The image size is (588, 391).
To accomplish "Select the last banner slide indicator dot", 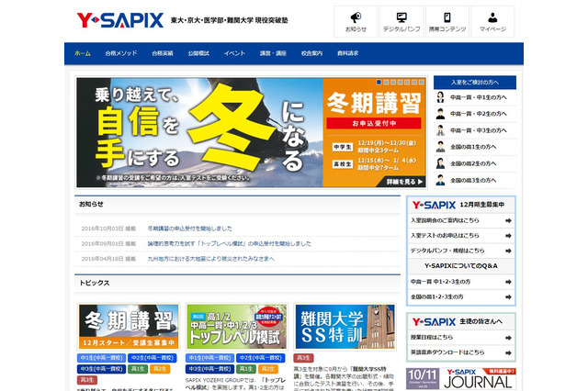I will (422, 82).
